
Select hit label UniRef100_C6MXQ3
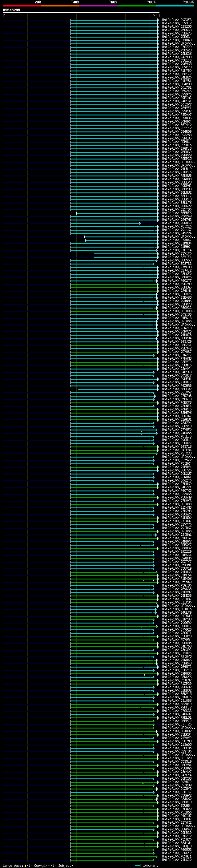176,779
